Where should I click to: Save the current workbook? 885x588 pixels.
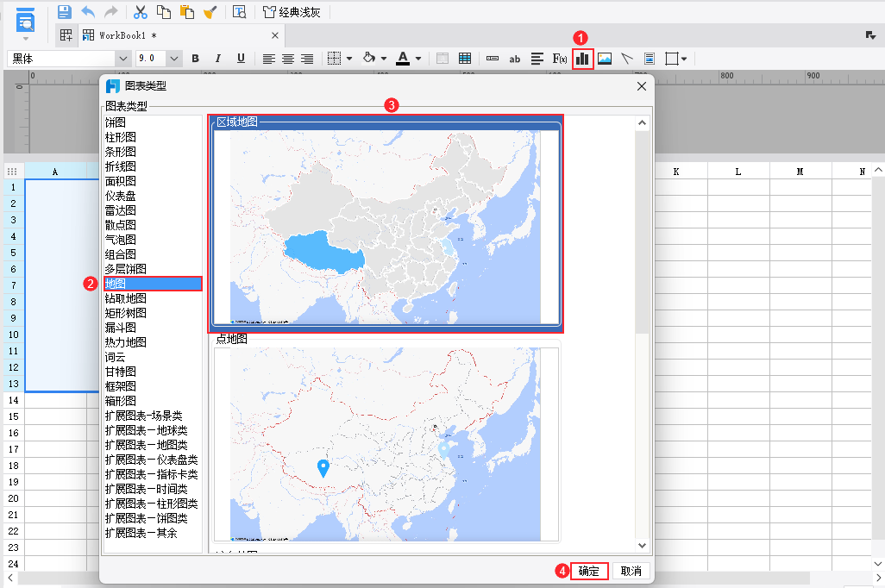pyautogui.click(x=64, y=11)
